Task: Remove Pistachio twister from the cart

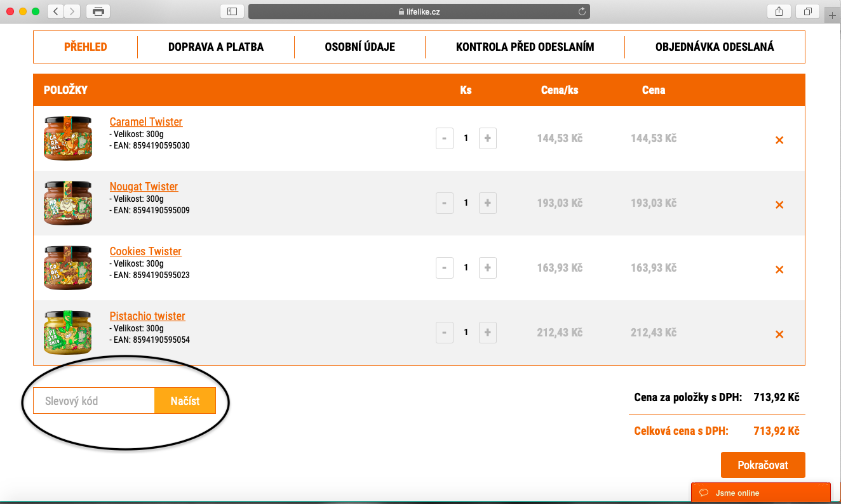Action: point(779,335)
